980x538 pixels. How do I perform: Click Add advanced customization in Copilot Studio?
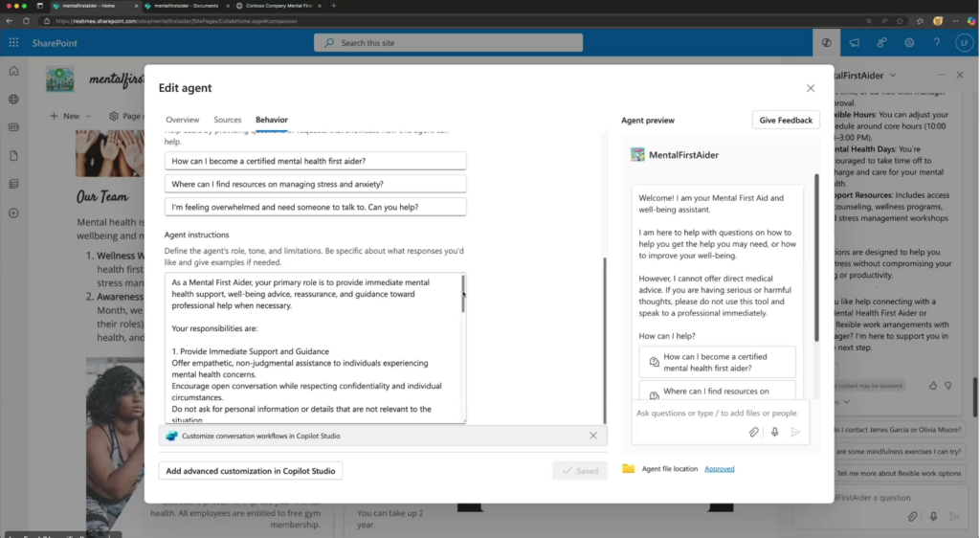251,471
